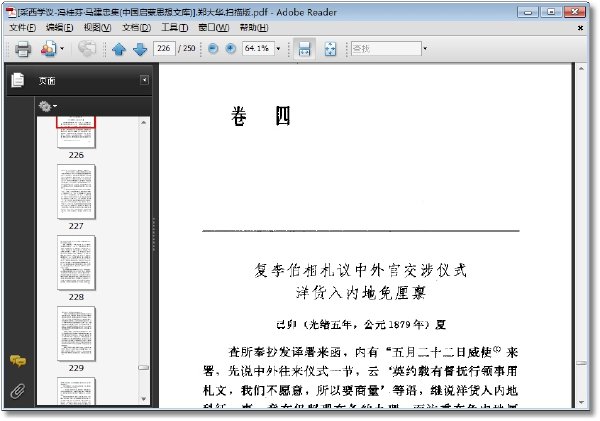Click the Pages panel icon in sidebar
This screenshot has width=600, height=421.
(18, 80)
